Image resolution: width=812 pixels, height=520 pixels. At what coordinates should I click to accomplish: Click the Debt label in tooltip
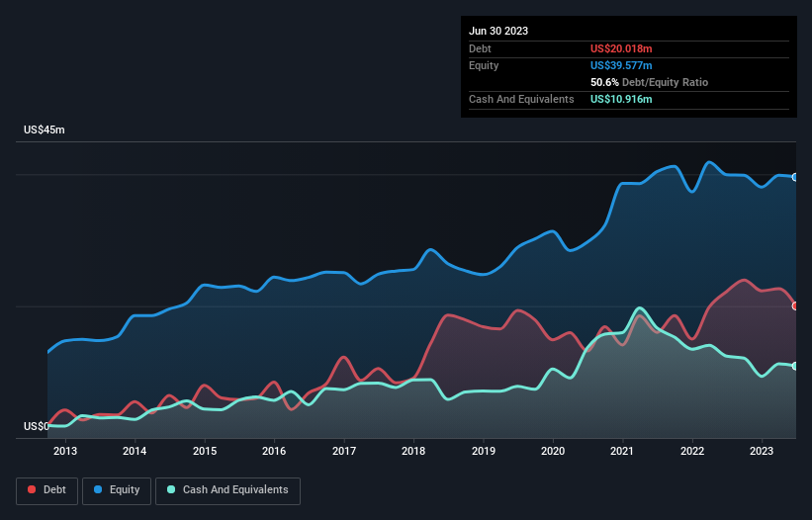tap(480, 48)
